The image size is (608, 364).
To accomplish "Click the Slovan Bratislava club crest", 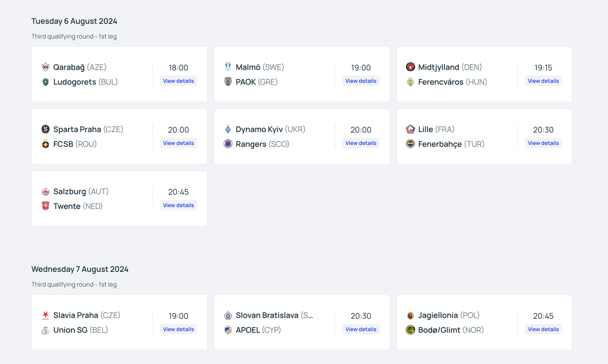I will (228, 315).
